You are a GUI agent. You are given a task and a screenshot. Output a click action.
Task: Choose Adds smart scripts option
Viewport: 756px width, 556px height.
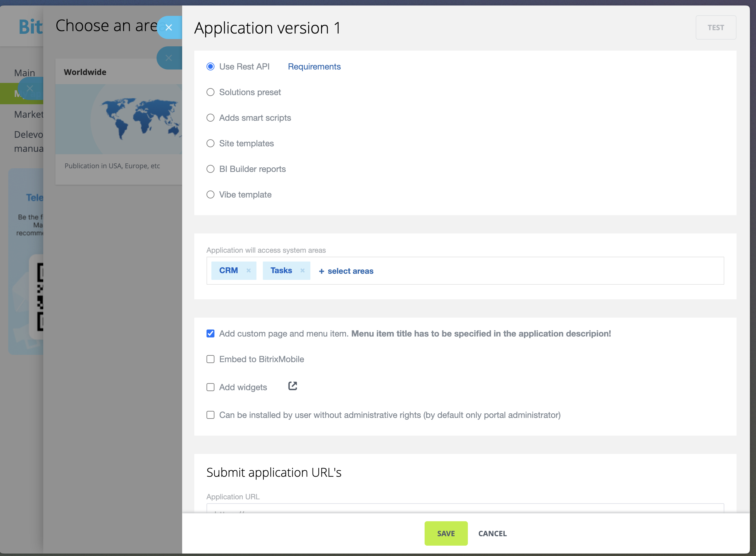tap(210, 118)
